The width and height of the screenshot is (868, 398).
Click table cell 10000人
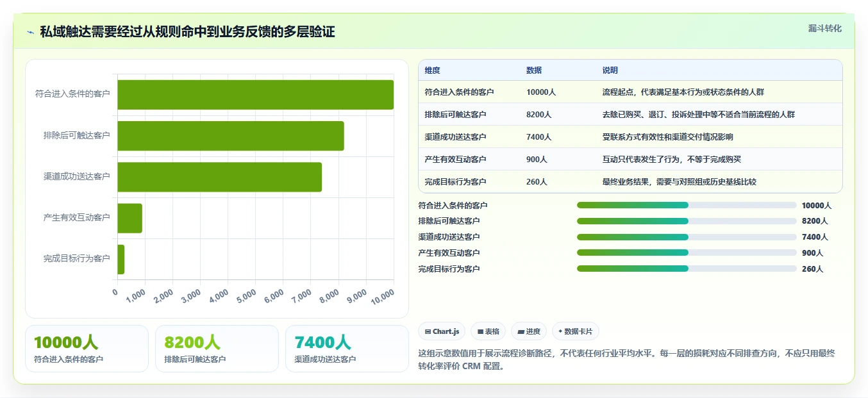point(541,92)
